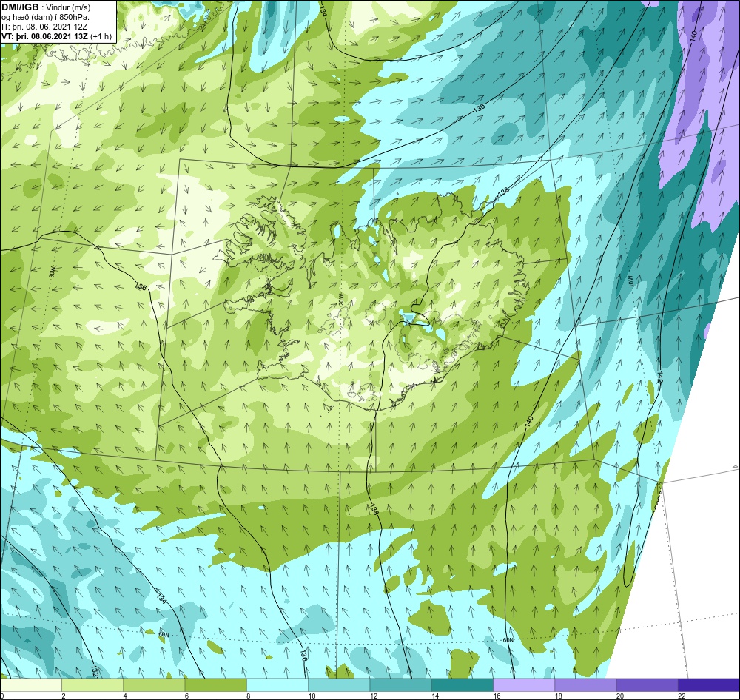The width and height of the screenshot is (740, 700).
Task: Click the pale cyan 8–10 m/s legend swatch
Action: click(277, 684)
